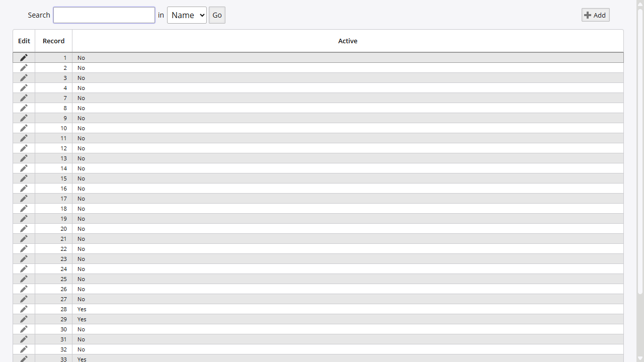
Task: Select record number 1 link
Action: 65,58
